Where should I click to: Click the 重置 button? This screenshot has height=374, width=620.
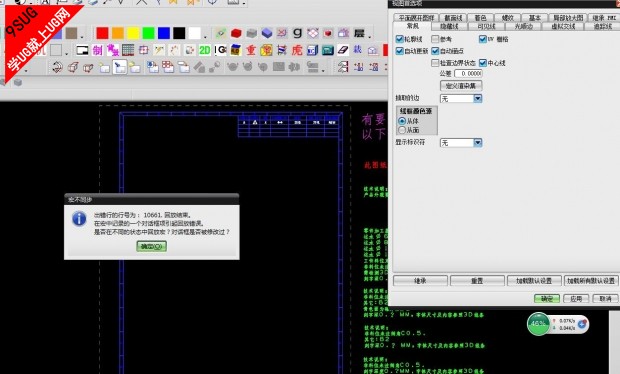tap(477, 281)
